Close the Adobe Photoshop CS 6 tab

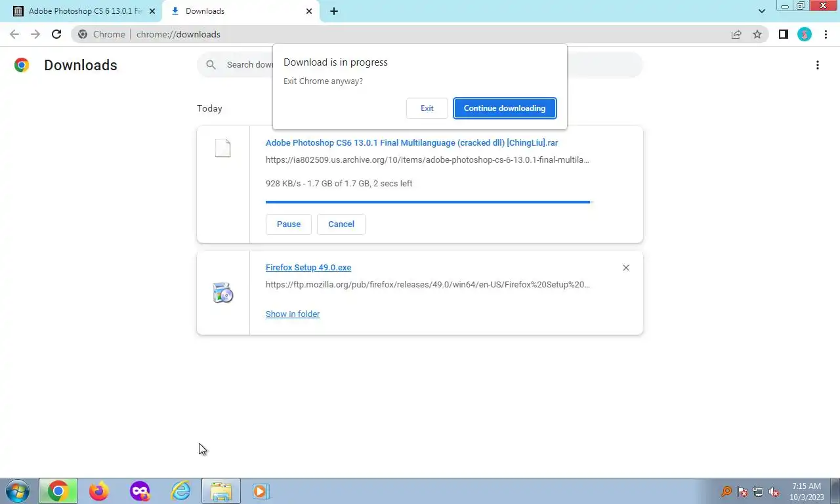pyautogui.click(x=152, y=11)
